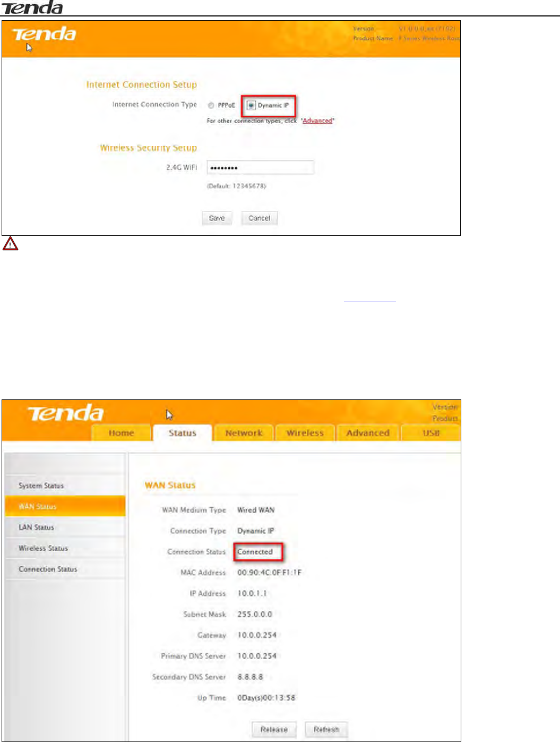Click the Wireless Security Setup heading
Image resolution: width=560 pixels, height=742 pixels.
point(148,148)
